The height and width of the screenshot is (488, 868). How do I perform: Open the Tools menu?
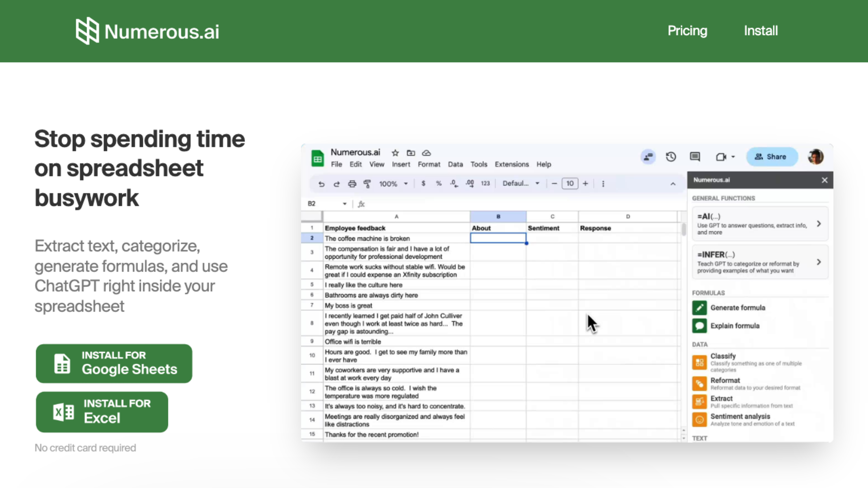(479, 164)
